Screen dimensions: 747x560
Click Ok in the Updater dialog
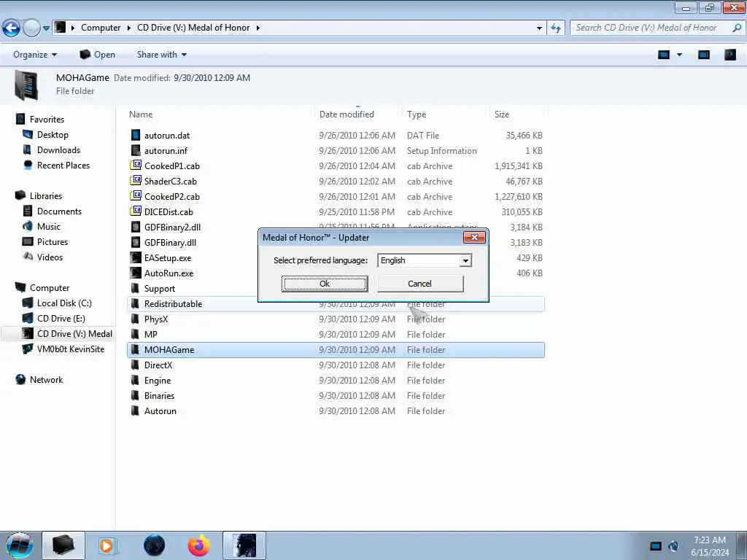tap(325, 284)
